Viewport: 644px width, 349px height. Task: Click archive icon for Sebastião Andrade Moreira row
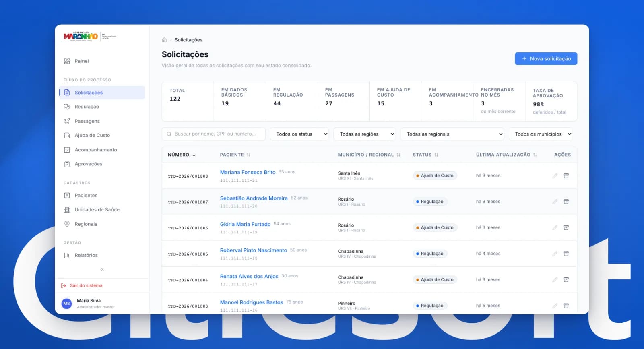566,202
